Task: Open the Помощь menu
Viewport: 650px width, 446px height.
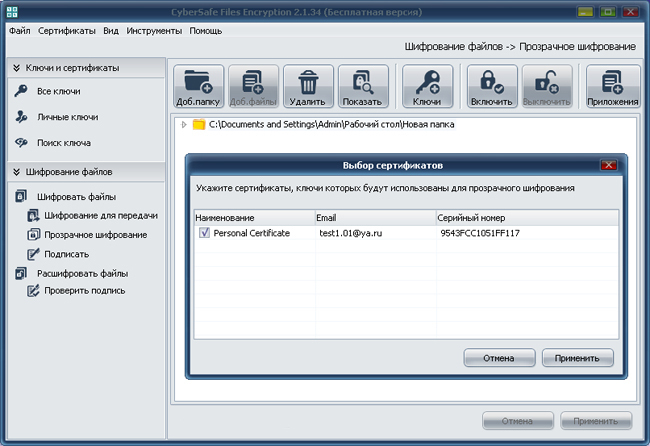Action: coord(206,31)
